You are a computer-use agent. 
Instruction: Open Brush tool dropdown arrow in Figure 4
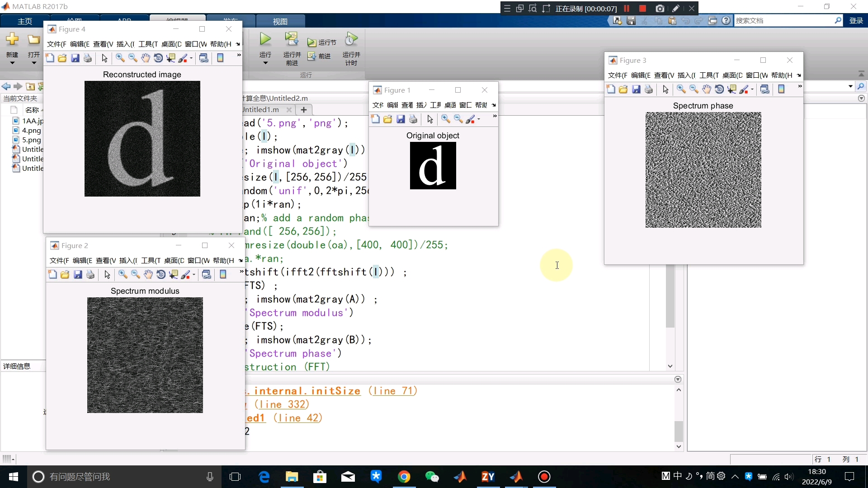point(191,58)
